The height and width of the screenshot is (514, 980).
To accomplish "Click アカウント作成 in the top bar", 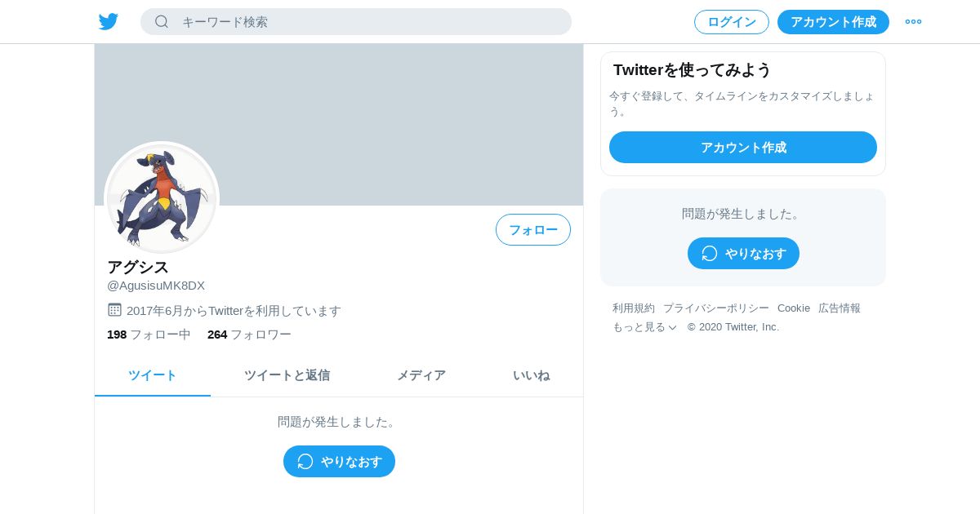I will (x=833, y=22).
